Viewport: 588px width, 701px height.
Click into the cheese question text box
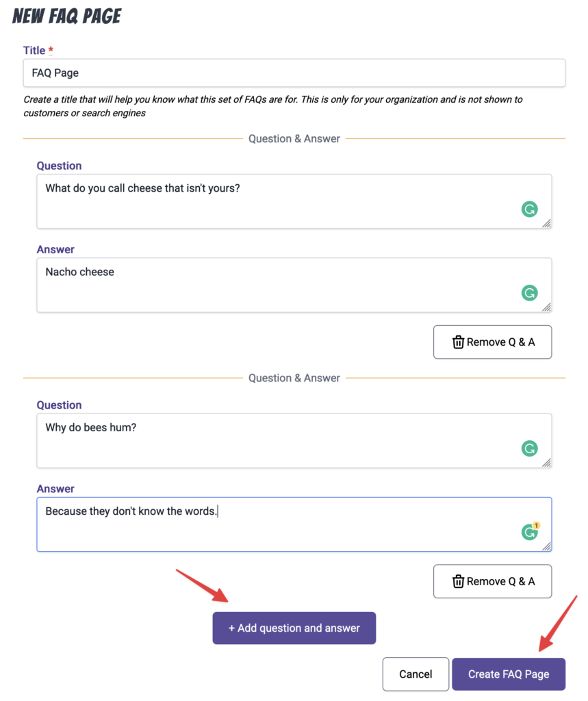click(294, 201)
